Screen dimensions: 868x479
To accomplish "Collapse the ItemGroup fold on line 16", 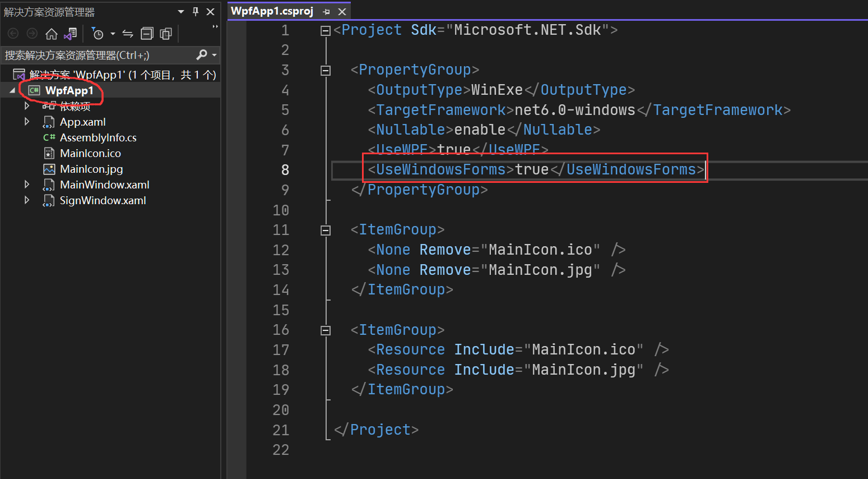I will point(326,331).
